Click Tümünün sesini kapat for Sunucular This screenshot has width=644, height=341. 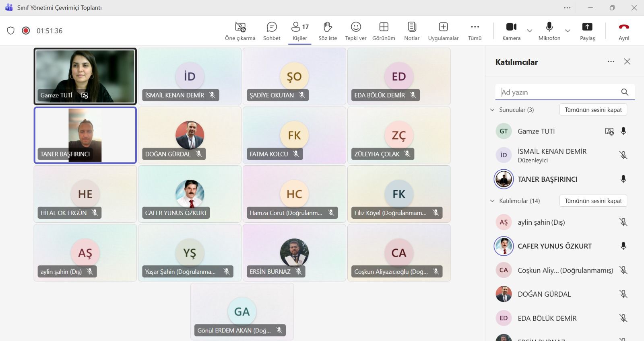tap(593, 110)
